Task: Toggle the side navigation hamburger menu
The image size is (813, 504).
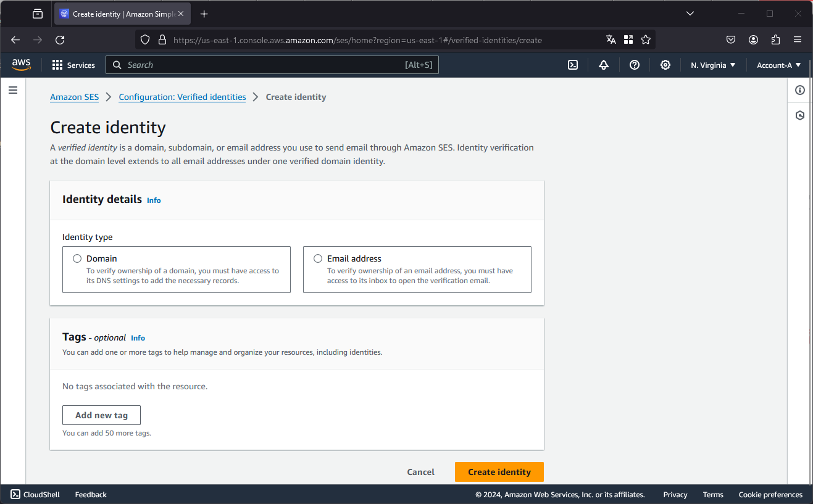Action: pyautogui.click(x=13, y=90)
